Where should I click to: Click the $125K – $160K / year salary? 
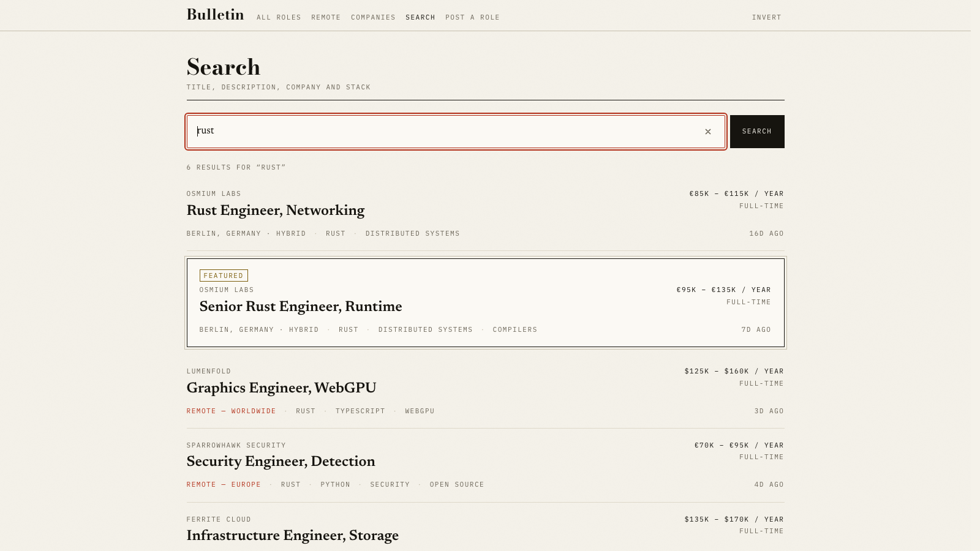point(734,372)
